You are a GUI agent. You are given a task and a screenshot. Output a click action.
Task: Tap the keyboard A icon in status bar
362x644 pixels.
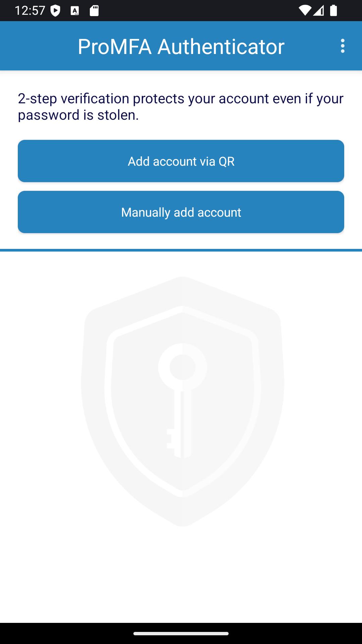75,11
